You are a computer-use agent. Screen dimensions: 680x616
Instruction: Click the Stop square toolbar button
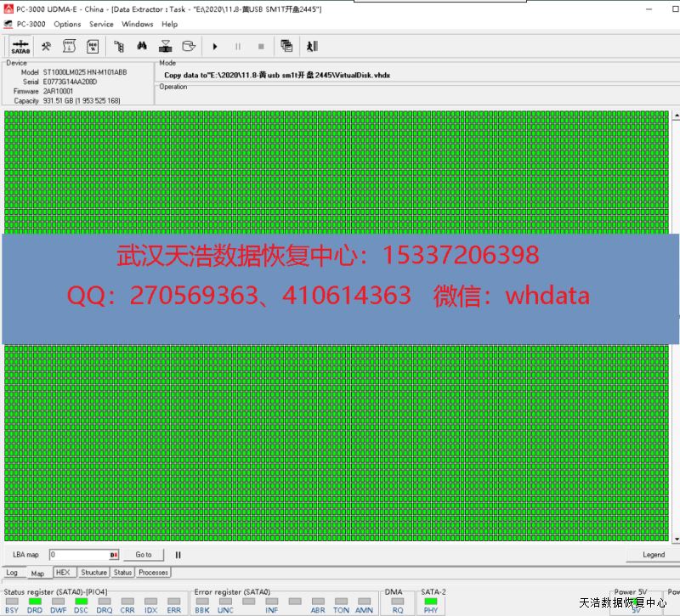click(x=261, y=47)
